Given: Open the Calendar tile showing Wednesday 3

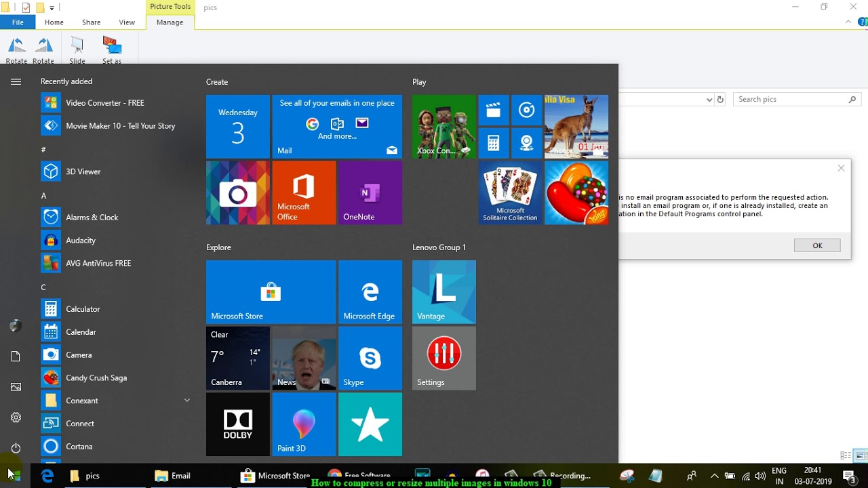Looking at the screenshot, I should point(238,127).
